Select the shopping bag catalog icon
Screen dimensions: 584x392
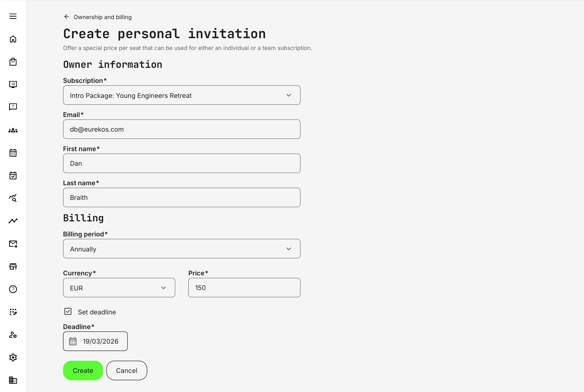[x=13, y=62]
